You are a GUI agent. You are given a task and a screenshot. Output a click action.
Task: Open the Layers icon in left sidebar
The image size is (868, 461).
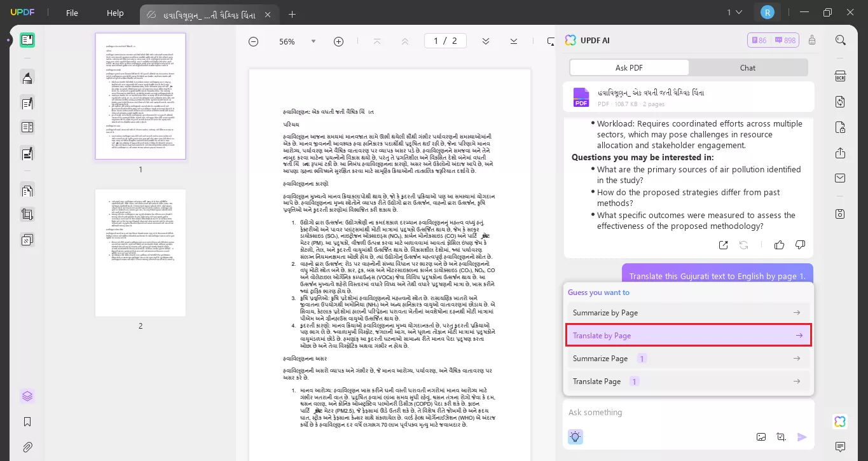[27, 396]
